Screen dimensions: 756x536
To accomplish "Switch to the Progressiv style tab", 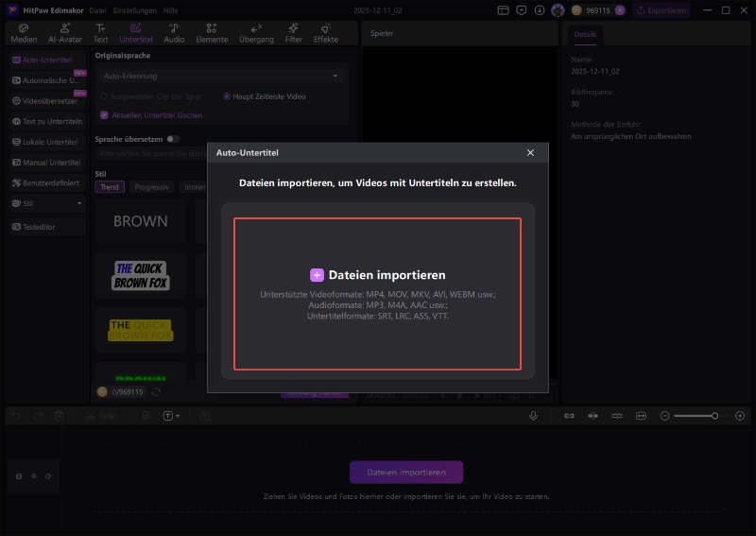I will click(x=152, y=187).
